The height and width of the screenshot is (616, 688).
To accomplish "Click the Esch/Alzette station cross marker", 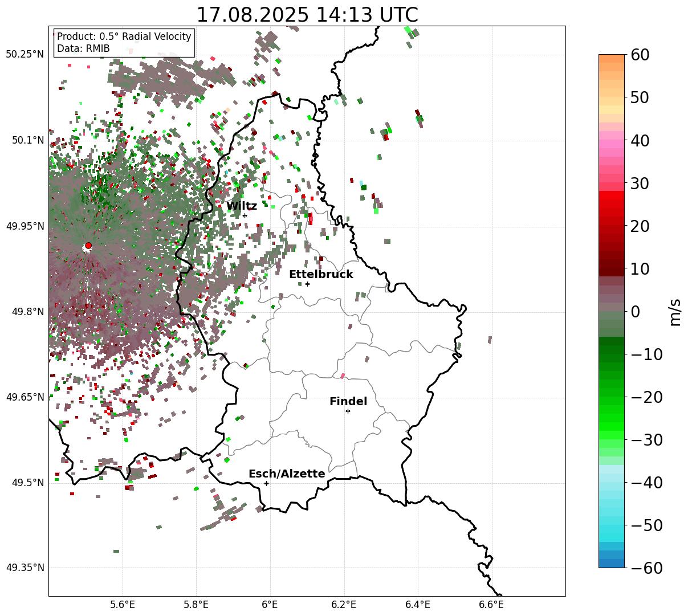I will tap(266, 483).
